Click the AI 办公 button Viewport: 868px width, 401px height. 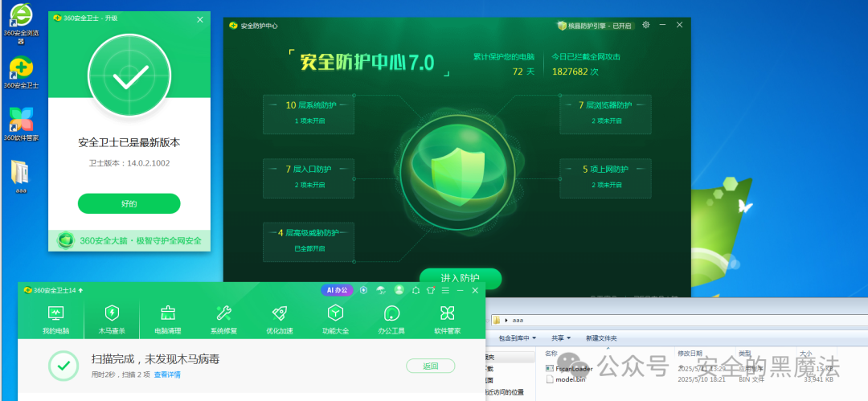point(337,290)
